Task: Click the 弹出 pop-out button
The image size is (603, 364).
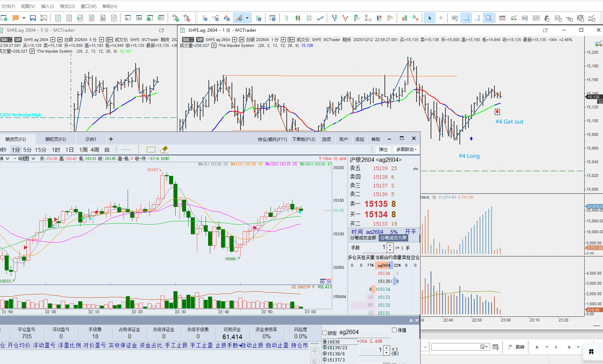Action: pyautogui.click(x=383, y=150)
